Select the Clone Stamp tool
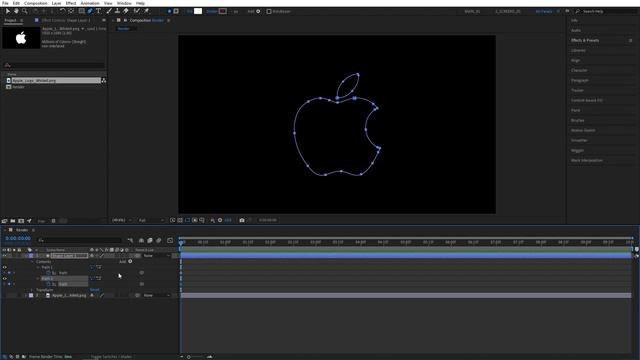The width and height of the screenshot is (640, 360). point(117,11)
